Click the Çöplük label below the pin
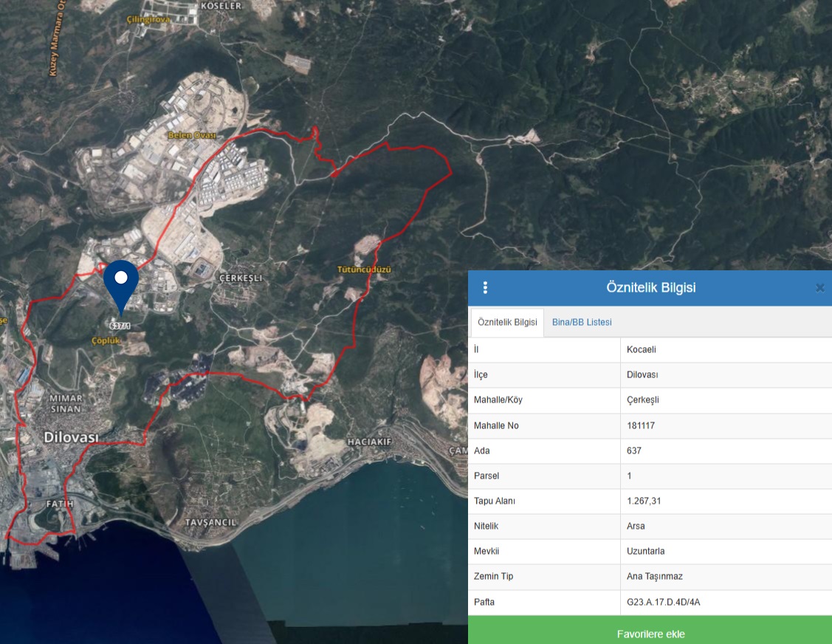This screenshot has height=644, width=832. tap(106, 340)
